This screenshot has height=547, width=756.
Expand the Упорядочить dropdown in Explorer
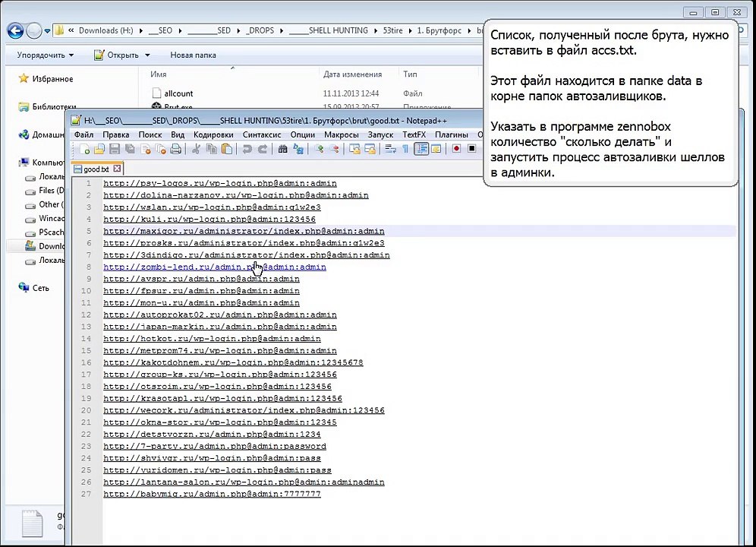pyautogui.click(x=46, y=55)
